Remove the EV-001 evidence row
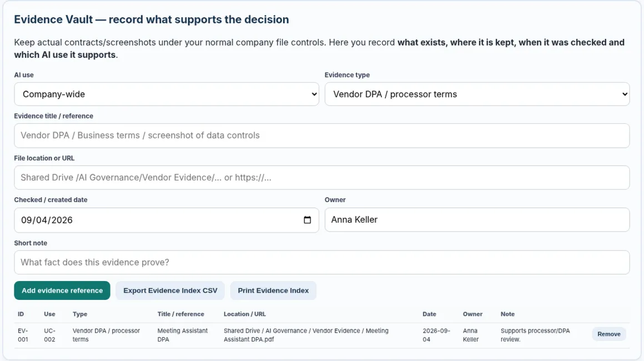 click(608, 334)
